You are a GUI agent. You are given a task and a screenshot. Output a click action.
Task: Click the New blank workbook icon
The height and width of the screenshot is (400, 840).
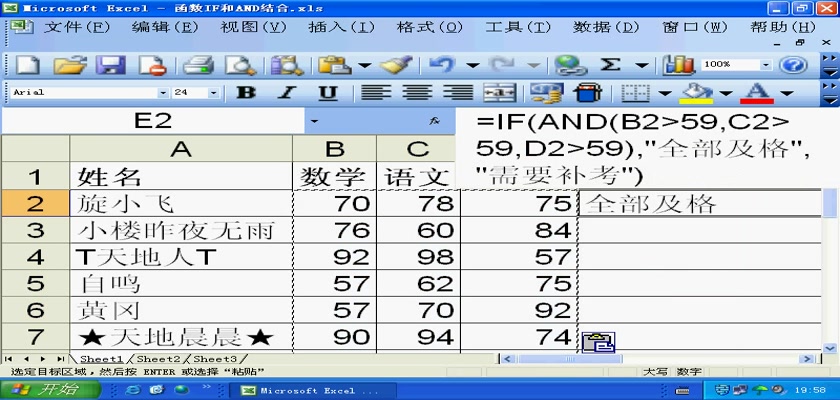pyautogui.click(x=27, y=65)
